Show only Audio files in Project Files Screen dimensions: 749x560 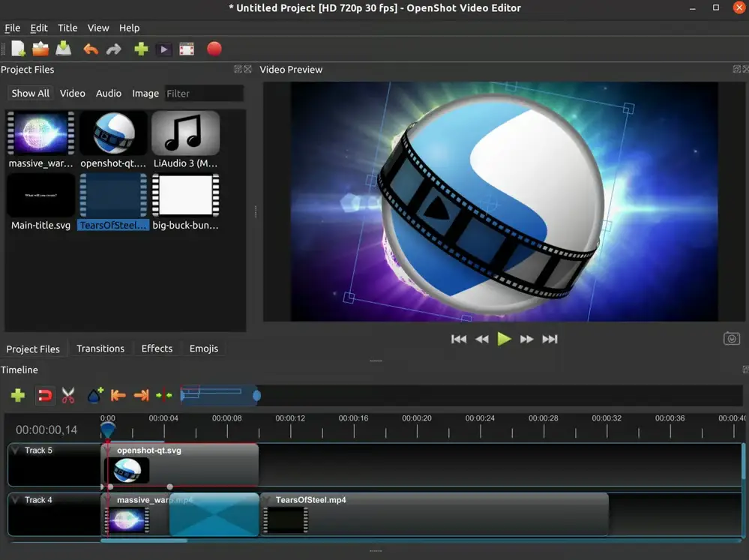click(x=108, y=93)
